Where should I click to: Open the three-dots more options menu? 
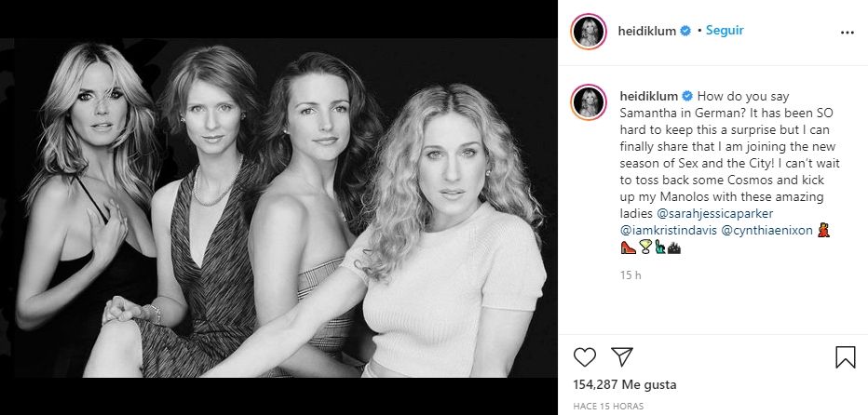[x=847, y=32]
